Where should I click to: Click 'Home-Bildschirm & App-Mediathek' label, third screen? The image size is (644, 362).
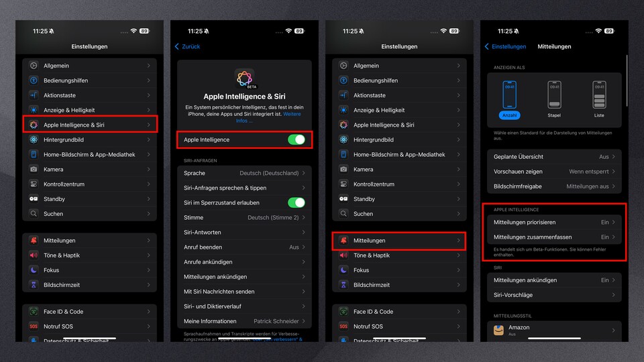pyautogui.click(x=399, y=154)
